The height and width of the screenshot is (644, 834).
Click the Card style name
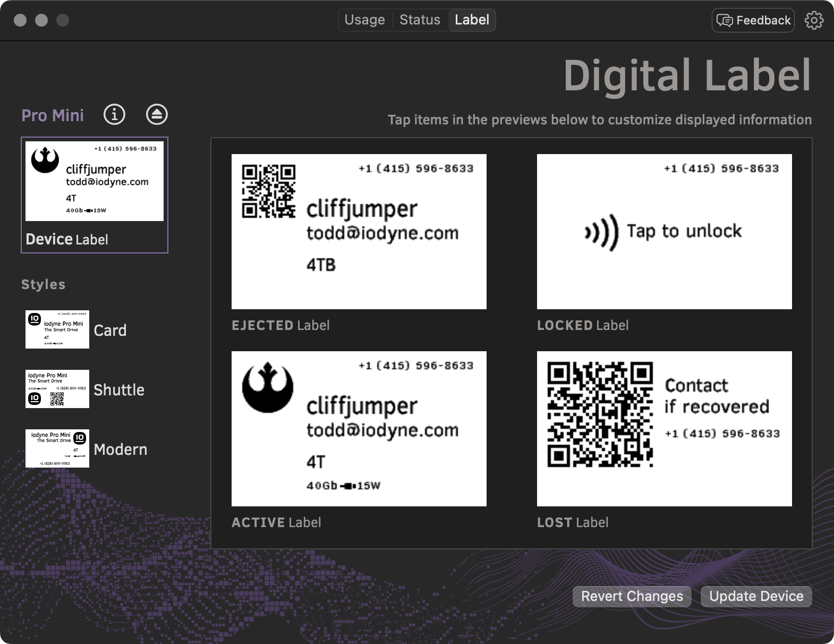point(110,330)
